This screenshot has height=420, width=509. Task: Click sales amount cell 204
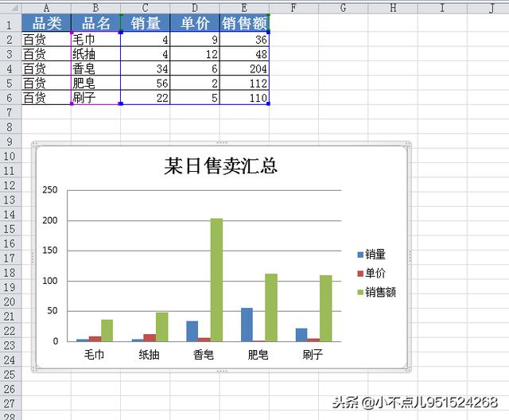coord(244,68)
